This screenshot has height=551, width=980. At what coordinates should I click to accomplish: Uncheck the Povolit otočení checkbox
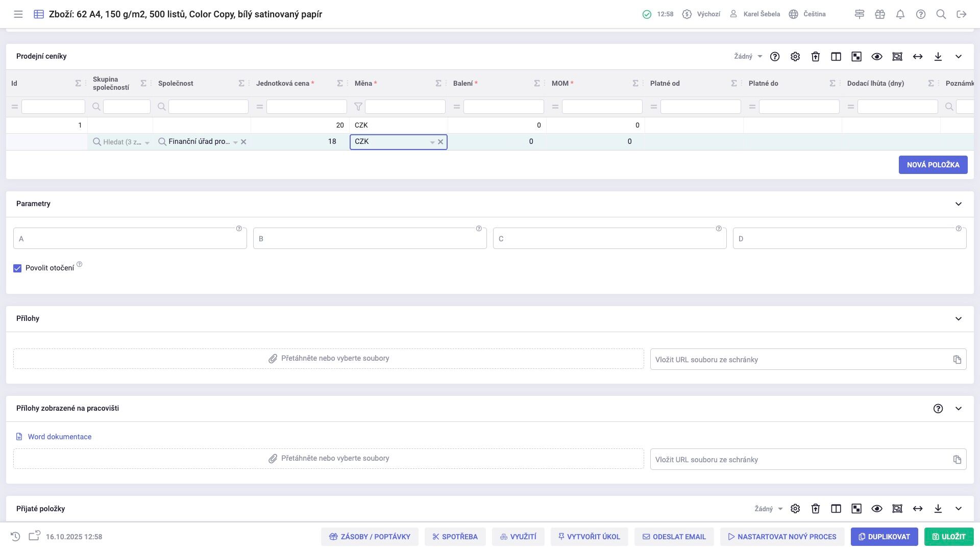coord(17,268)
